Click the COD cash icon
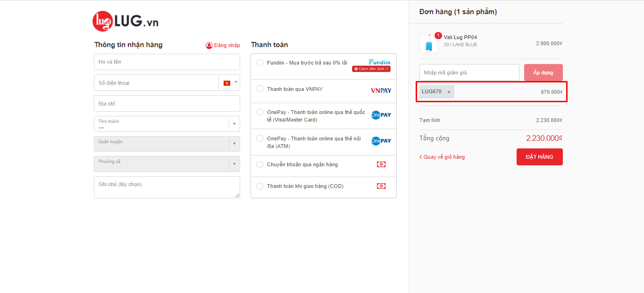Viewport: 644px width, 293px height. (x=381, y=186)
